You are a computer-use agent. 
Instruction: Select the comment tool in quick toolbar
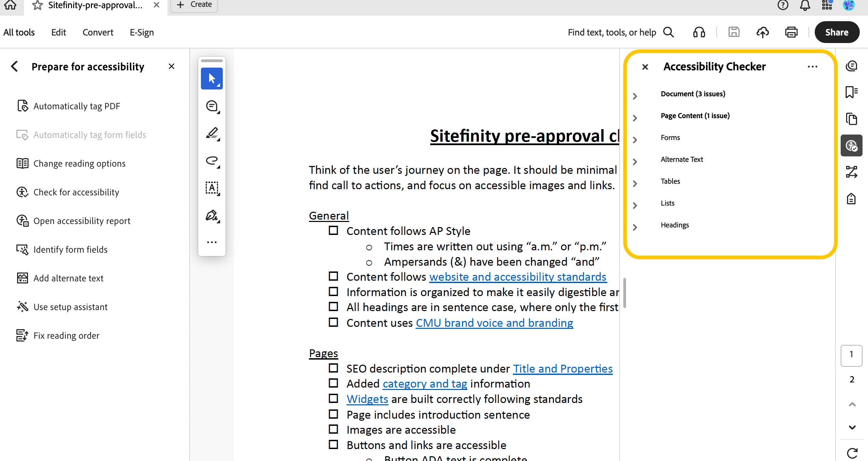click(x=212, y=107)
